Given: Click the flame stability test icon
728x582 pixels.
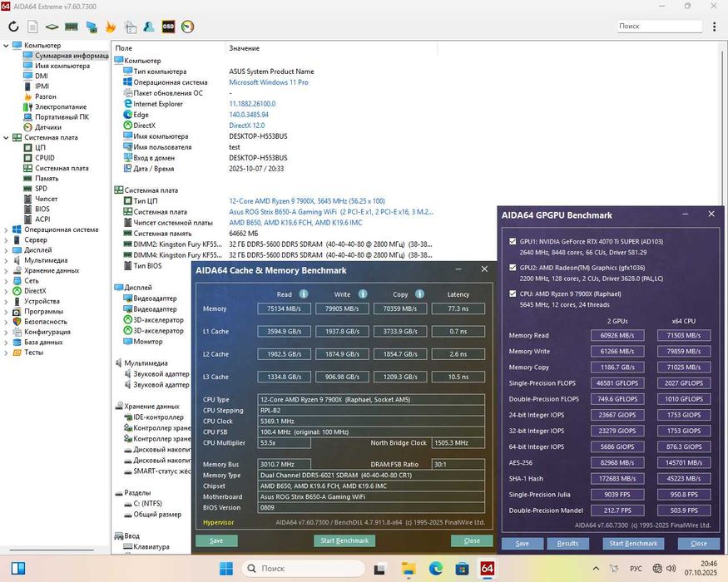Looking at the screenshot, I should point(111,27).
